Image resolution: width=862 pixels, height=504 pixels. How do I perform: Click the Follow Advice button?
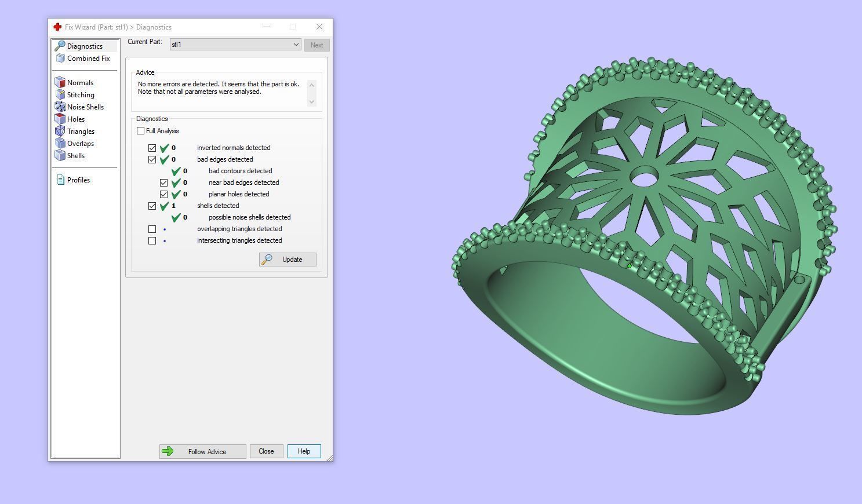[203, 451]
